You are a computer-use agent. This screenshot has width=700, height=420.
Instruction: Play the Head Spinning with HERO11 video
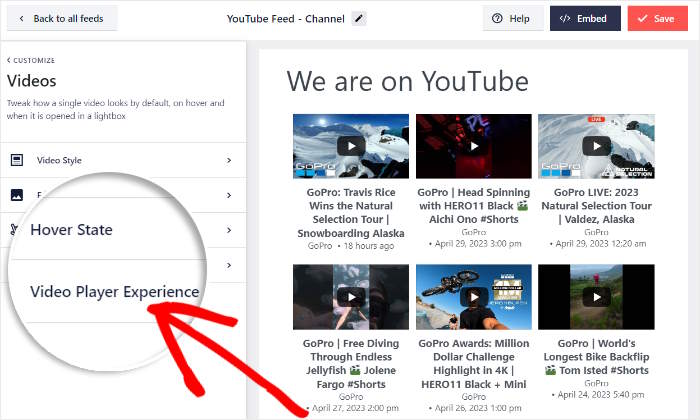click(x=474, y=146)
